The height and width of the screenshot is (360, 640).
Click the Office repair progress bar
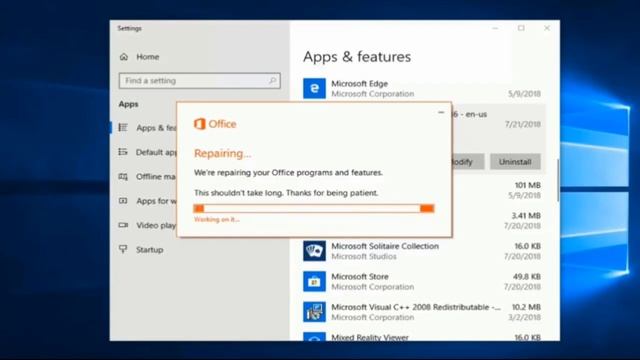tap(314, 209)
